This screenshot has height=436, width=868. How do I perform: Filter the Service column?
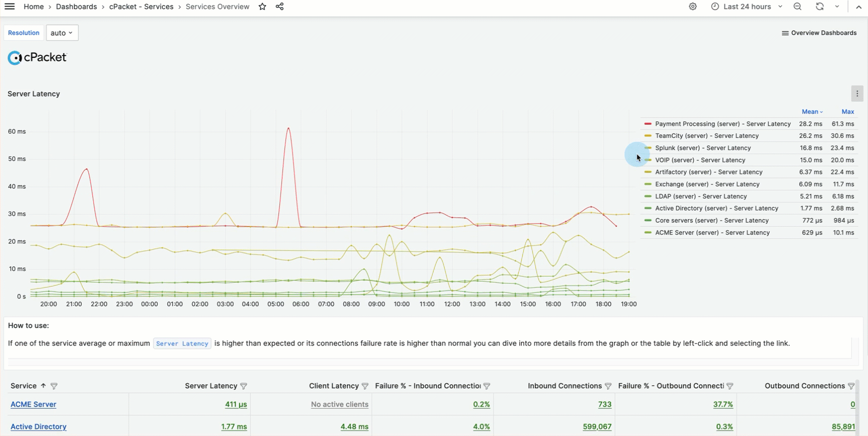click(54, 386)
